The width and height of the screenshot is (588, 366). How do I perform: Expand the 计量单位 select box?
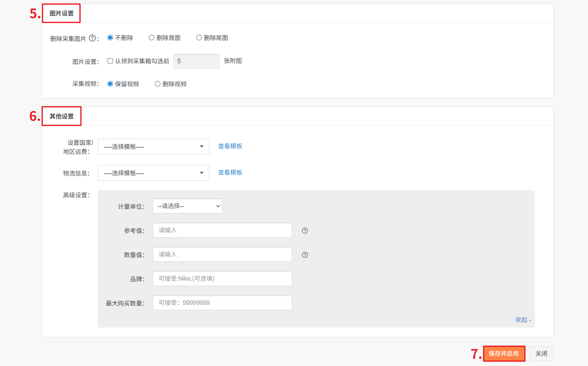(187, 206)
